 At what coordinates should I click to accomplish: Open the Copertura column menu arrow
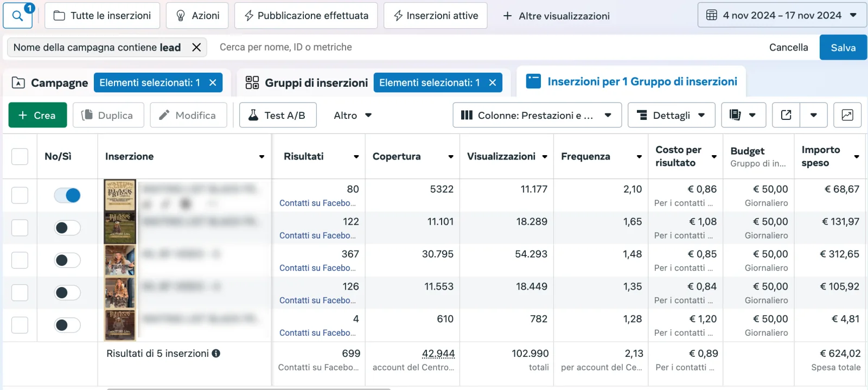451,157
